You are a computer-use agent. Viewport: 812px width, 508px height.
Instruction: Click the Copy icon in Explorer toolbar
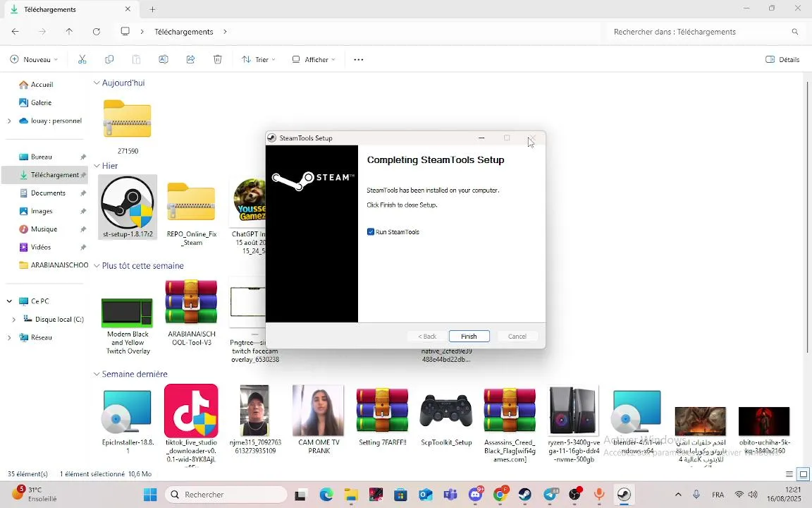pos(109,59)
